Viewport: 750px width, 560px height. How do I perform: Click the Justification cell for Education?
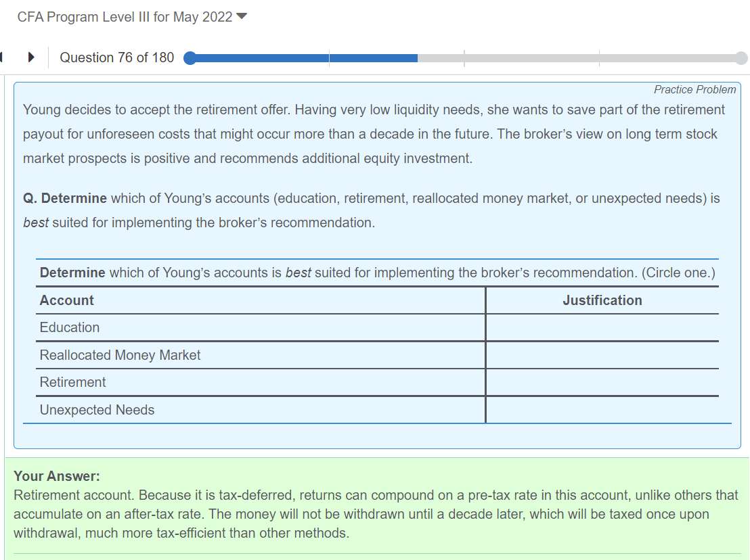coord(602,327)
